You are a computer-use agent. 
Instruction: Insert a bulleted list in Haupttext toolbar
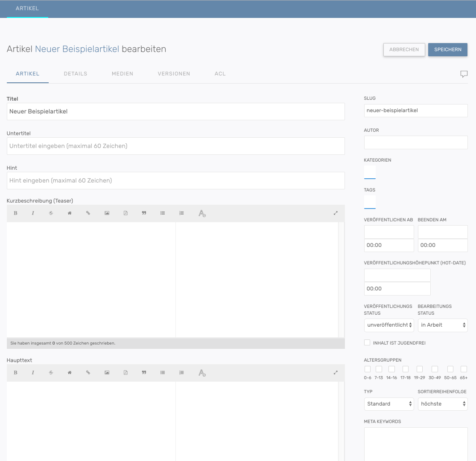[x=163, y=372]
